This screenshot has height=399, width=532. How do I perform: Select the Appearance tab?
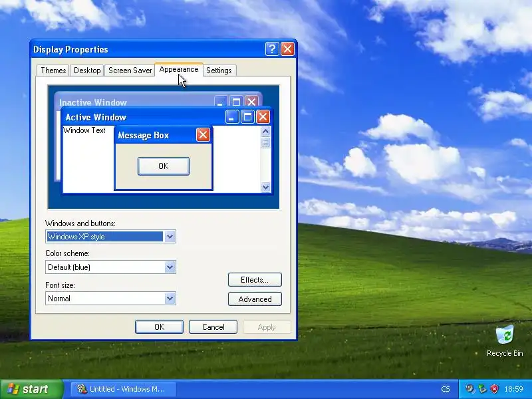179,69
